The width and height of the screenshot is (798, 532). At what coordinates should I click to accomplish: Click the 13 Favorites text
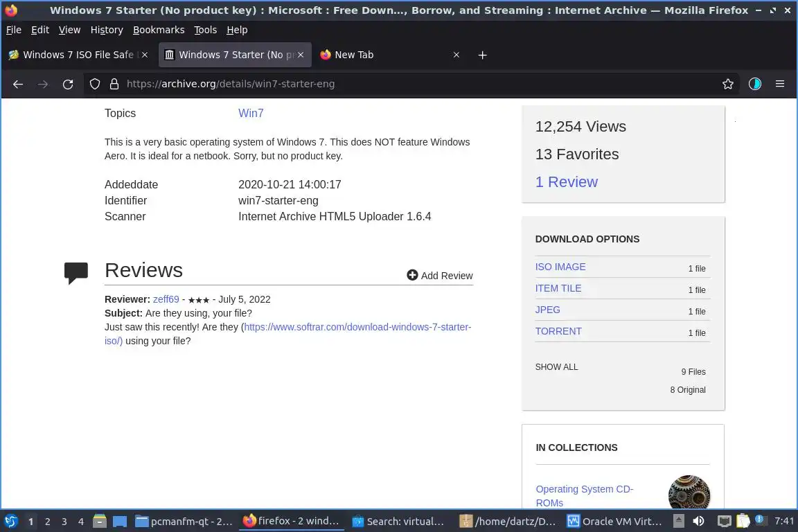tap(577, 154)
